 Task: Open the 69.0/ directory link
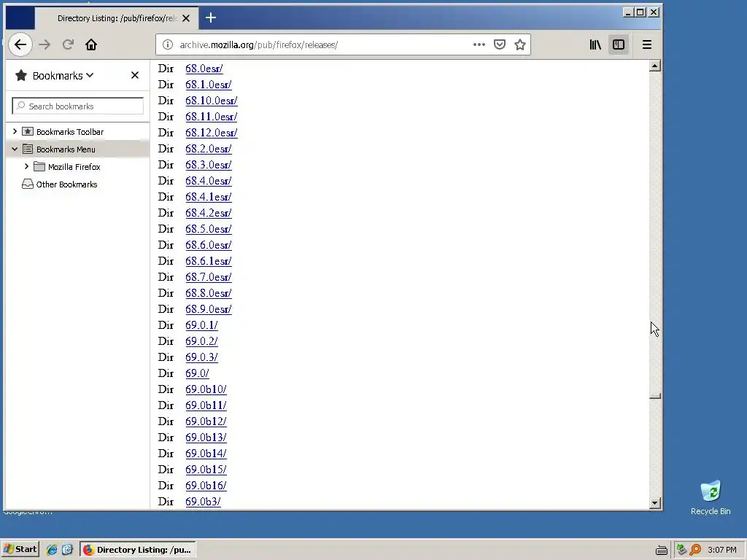tap(197, 373)
